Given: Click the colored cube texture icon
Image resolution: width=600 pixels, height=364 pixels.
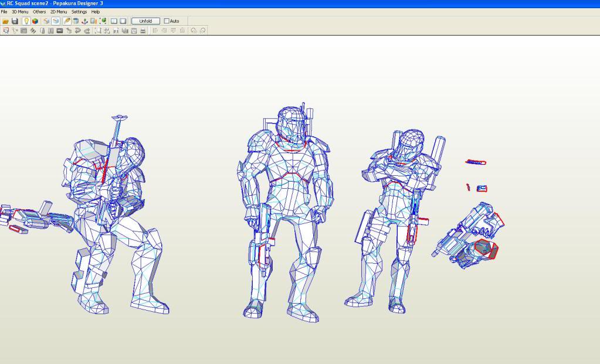Looking at the screenshot, I should pyautogui.click(x=35, y=21).
